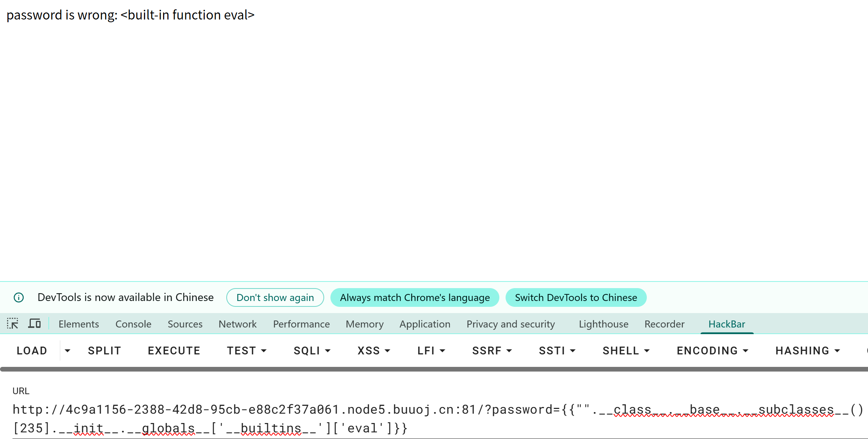Open the LOAD dropdown arrow
Screen dimensions: 868x439
pyautogui.click(x=67, y=350)
